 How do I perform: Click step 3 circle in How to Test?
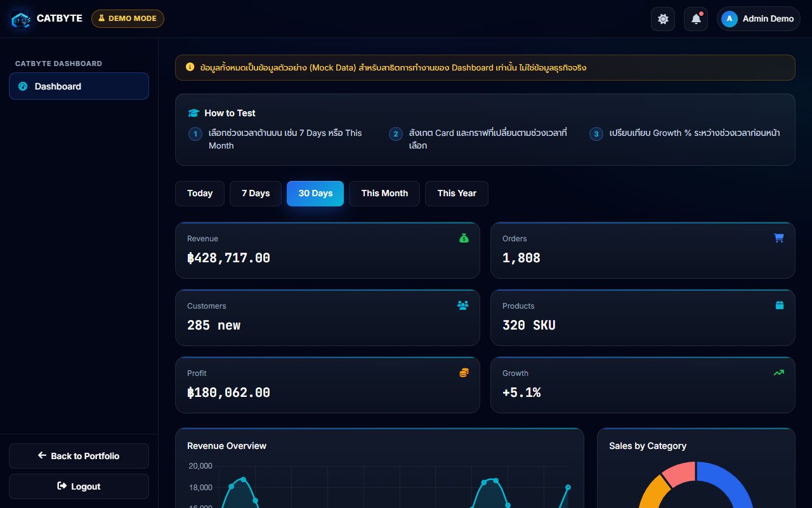pyautogui.click(x=596, y=134)
